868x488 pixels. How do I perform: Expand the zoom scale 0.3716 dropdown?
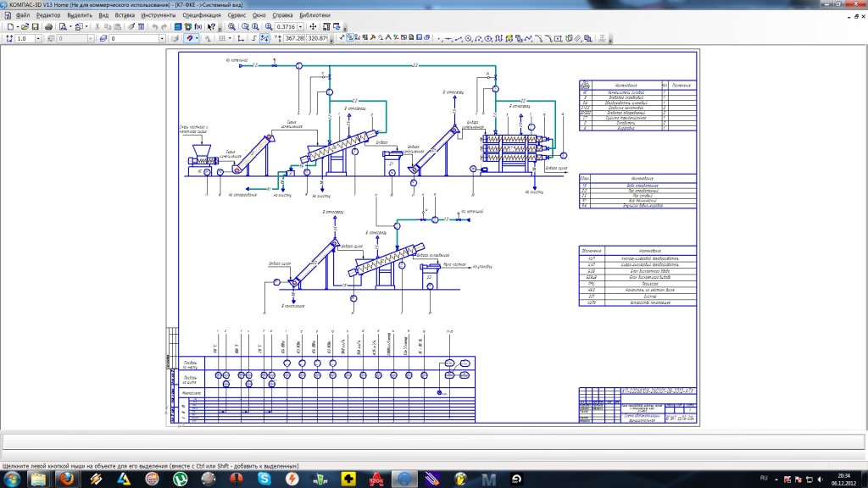300,26
